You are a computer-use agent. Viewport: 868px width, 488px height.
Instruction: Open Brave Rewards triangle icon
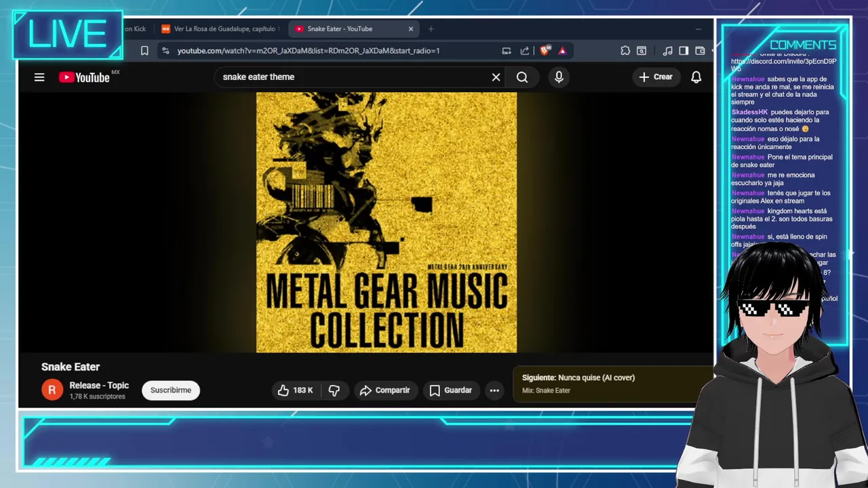click(x=562, y=51)
